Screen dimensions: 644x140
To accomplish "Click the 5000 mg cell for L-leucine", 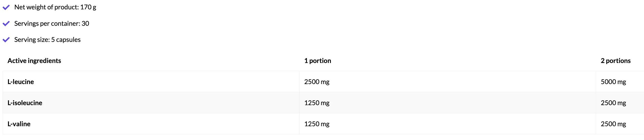I will [613, 82].
